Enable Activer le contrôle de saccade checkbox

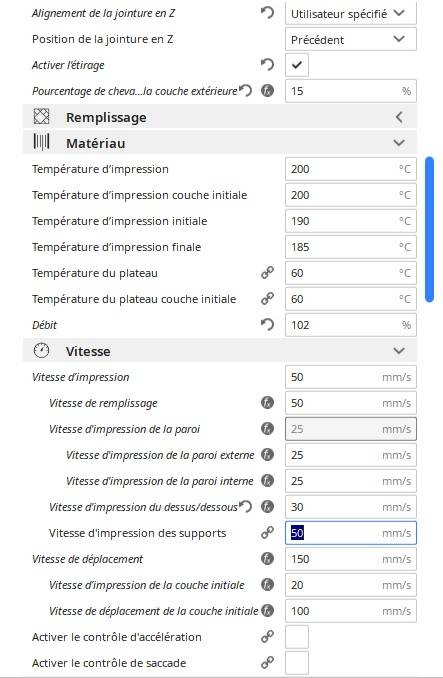tap(297, 663)
